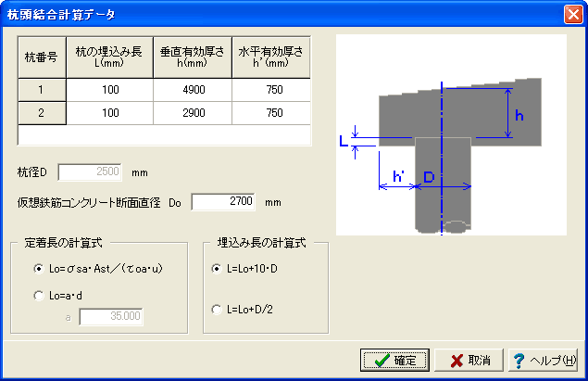Viewport: 588px width, 381px height.
Task: Select pile 2 embedment length cell 100
Action: (x=110, y=113)
